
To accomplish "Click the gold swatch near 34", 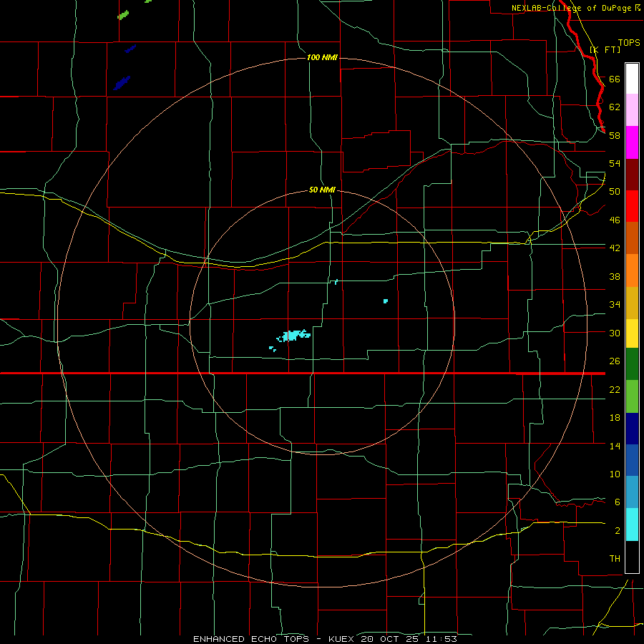I will 632,303.
